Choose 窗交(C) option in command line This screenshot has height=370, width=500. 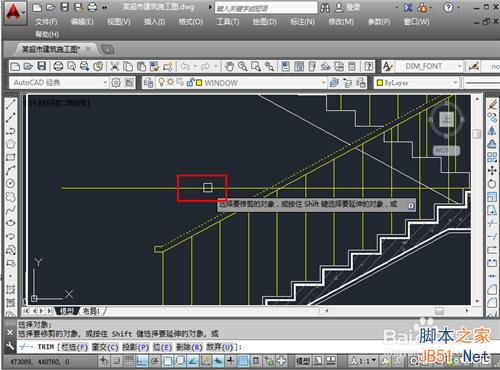(105, 347)
